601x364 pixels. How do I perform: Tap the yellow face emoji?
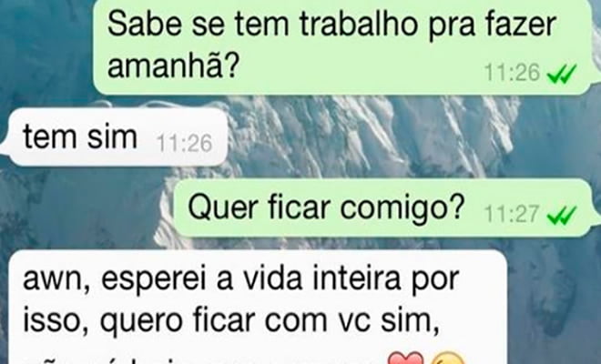pyautogui.click(x=448, y=358)
